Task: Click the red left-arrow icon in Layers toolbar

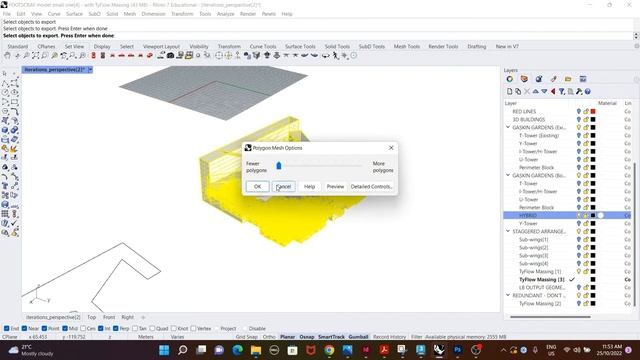Action: coord(553,91)
